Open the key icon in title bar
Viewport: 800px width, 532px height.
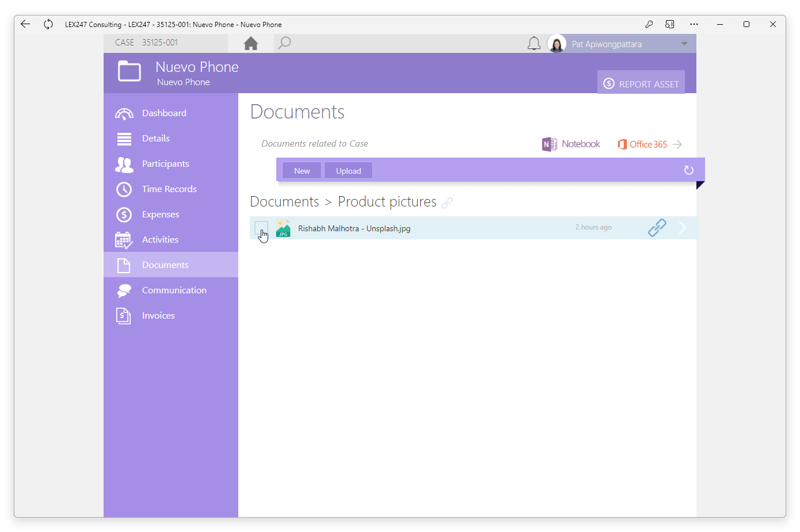(x=649, y=24)
